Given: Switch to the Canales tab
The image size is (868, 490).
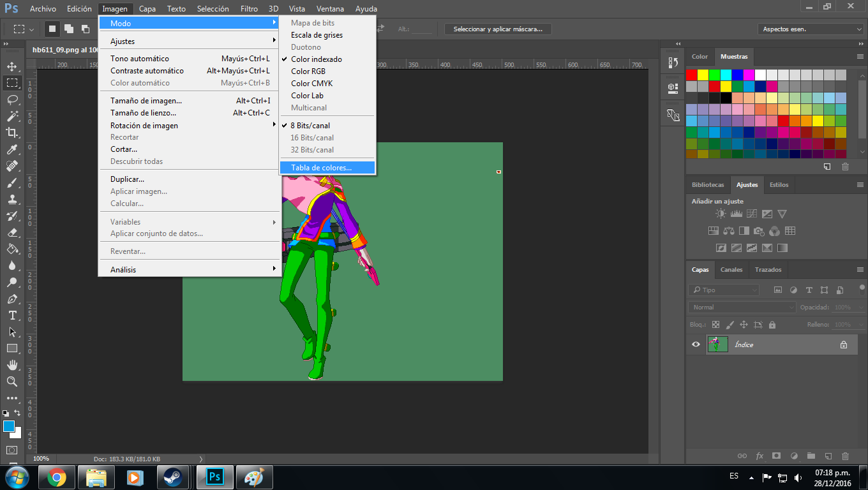Looking at the screenshot, I should pos(731,270).
